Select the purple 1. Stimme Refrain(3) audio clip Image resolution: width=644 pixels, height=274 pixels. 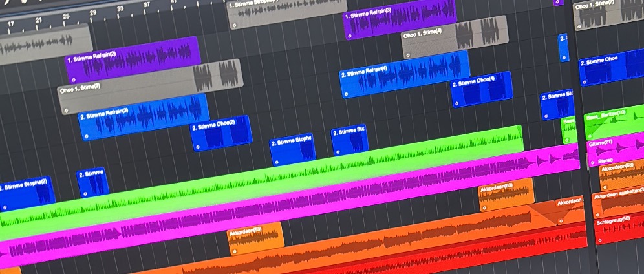point(400,19)
